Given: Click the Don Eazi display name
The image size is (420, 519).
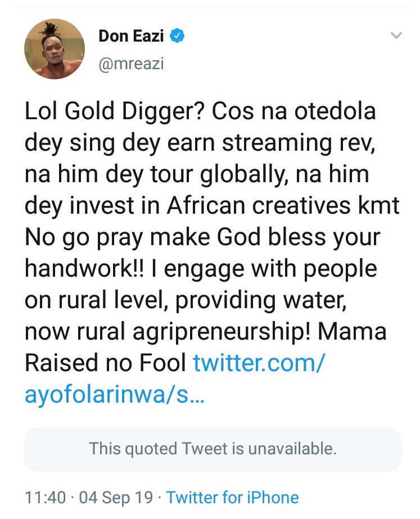Looking at the screenshot, I should click(132, 37).
